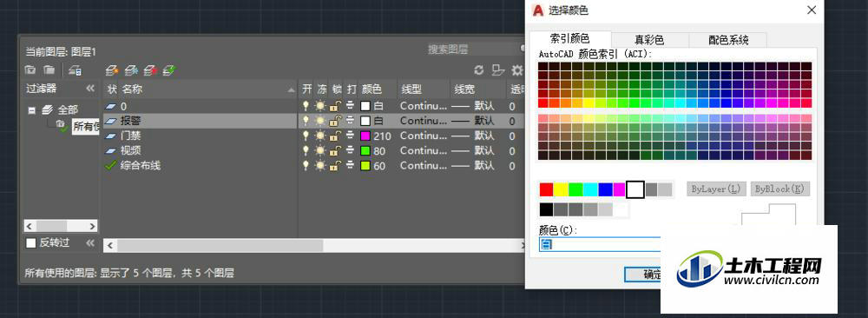Click plot icon for layer 视频
The image size is (868, 318).
(351, 150)
